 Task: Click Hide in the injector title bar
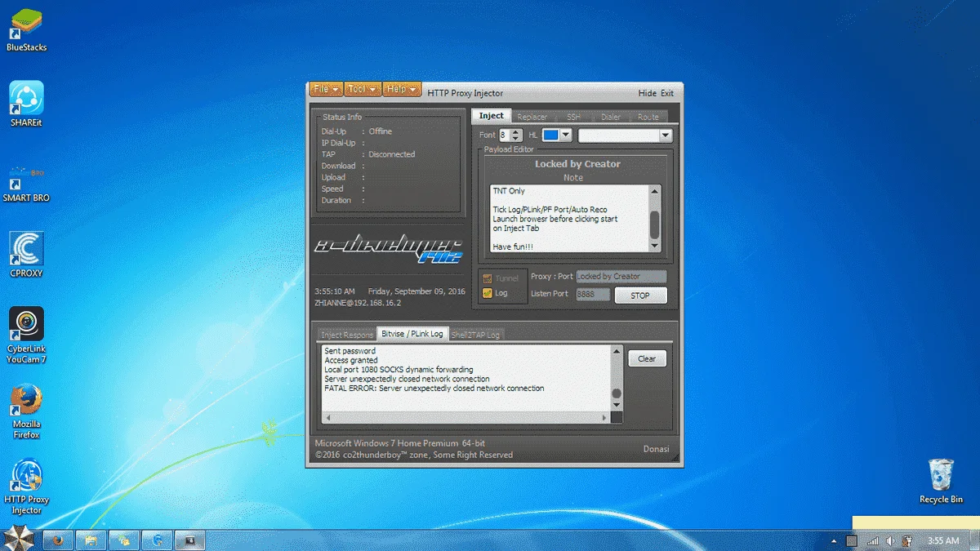[647, 93]
